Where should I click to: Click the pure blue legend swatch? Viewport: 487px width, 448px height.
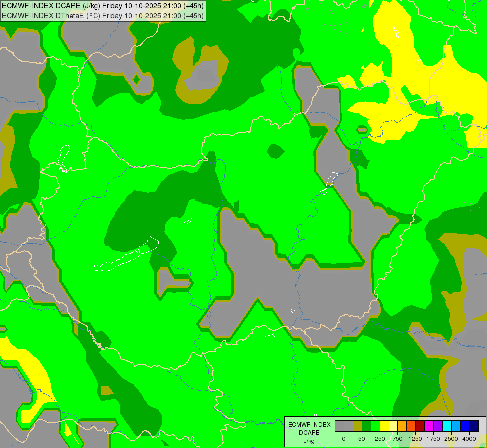[x=465, y=426]
